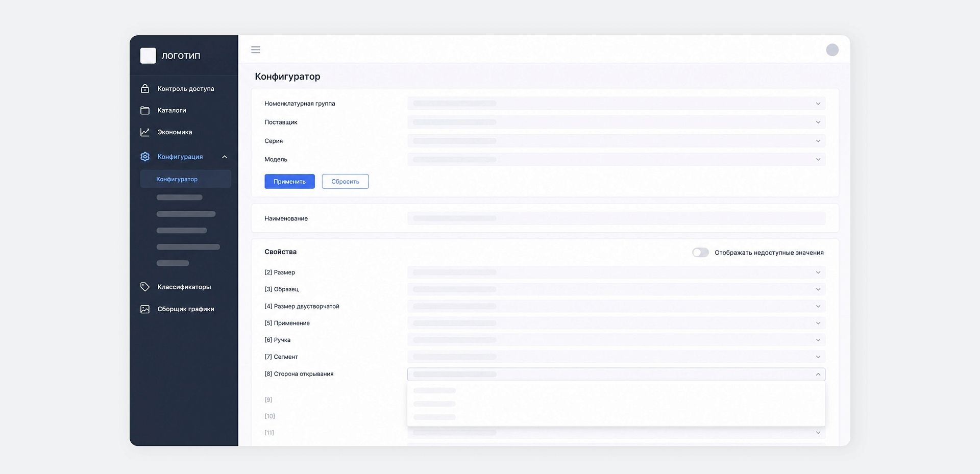Click the white logo square
This screenshot has width=980, height=474.
[148, 56]
